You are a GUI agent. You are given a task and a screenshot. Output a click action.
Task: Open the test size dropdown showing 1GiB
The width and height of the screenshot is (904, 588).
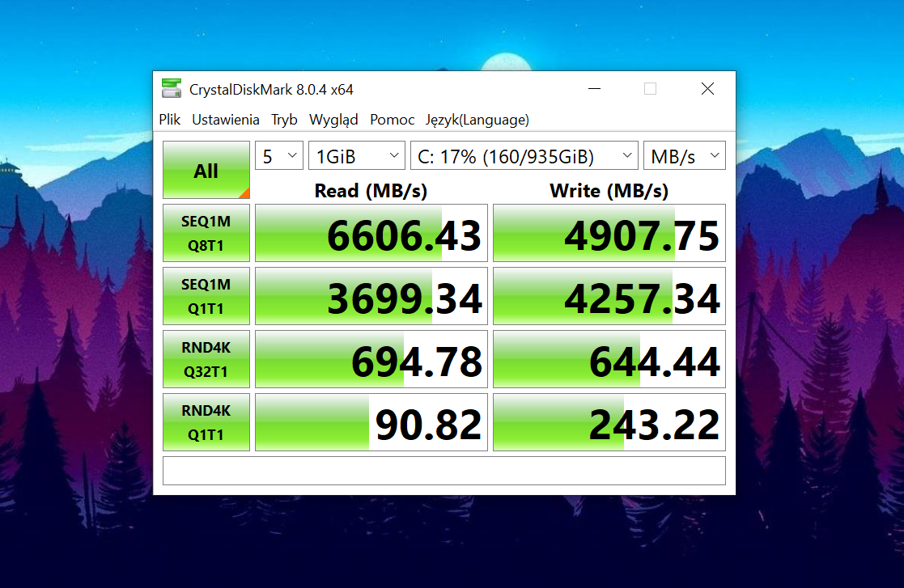pyautogui.click(x=357, y=155)
